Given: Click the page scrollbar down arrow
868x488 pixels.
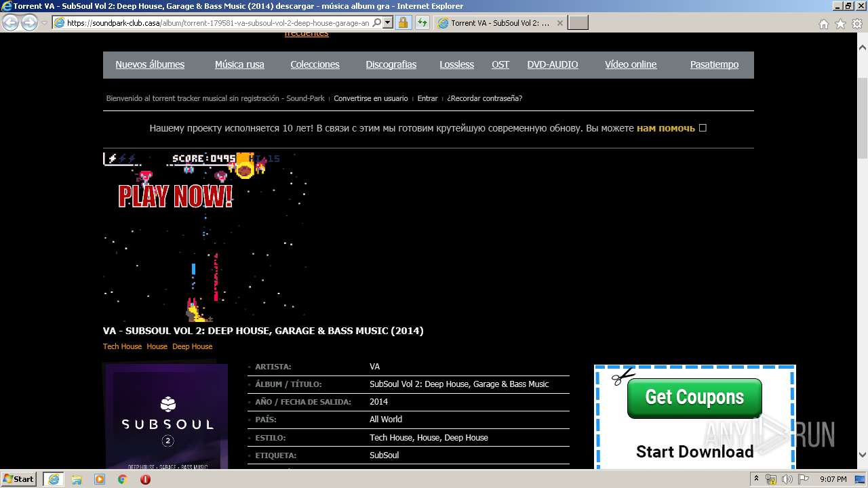Looking at the screenshot, I should (863, 455).
